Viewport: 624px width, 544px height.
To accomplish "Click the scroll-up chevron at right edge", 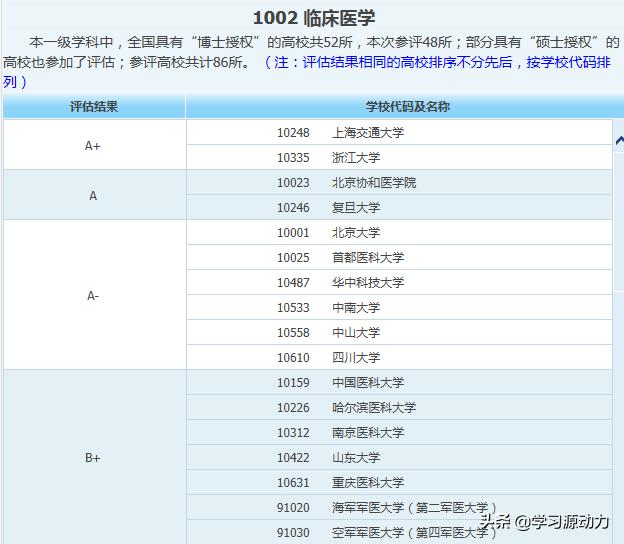I will [619, 140].
